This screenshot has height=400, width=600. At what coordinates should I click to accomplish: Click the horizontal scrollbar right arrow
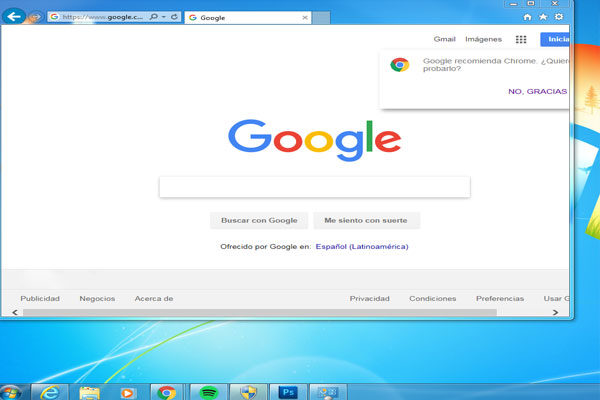coord(555,312)
